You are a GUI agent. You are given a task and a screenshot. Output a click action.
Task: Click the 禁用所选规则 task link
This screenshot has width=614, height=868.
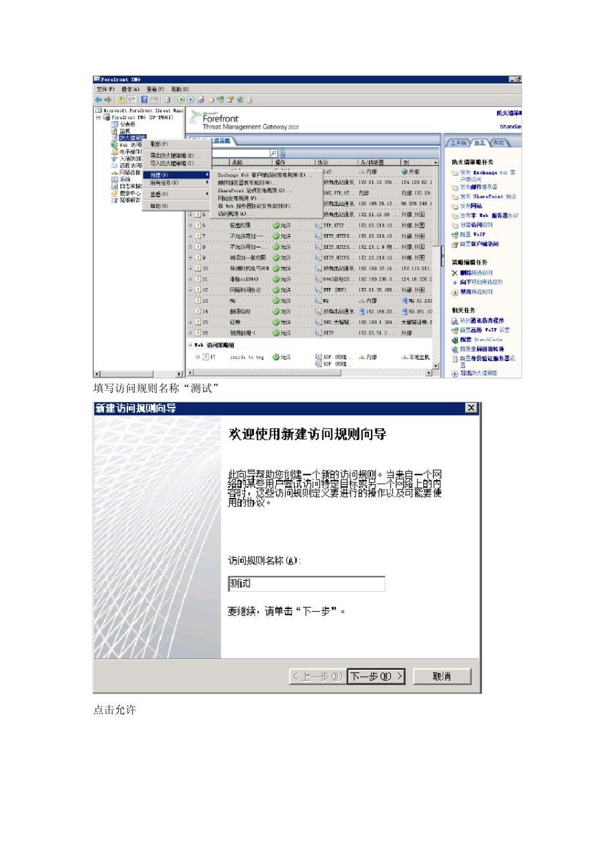coord(476,292)
